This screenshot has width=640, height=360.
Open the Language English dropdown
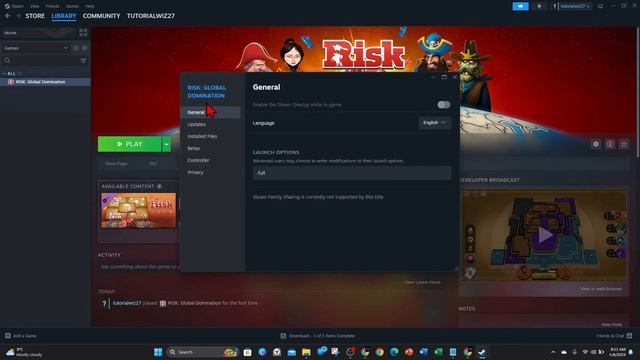point(435,123)
